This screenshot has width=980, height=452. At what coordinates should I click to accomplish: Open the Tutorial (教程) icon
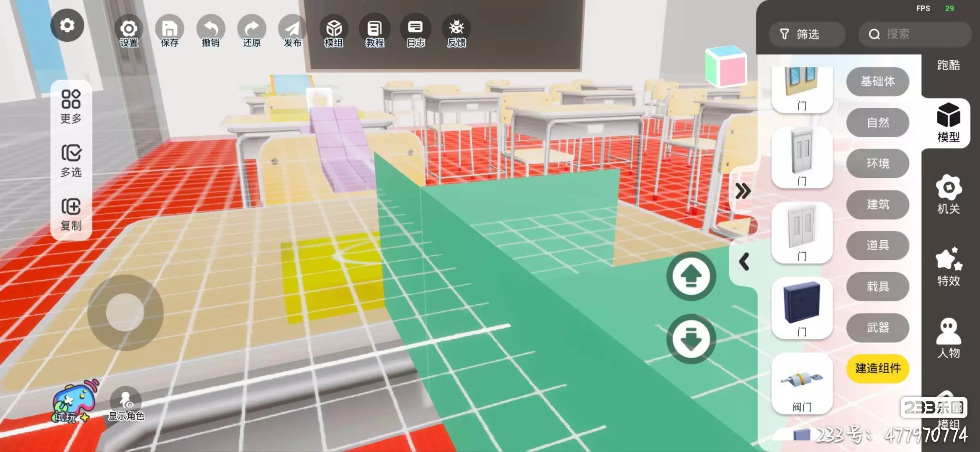[x=374, y=30]
